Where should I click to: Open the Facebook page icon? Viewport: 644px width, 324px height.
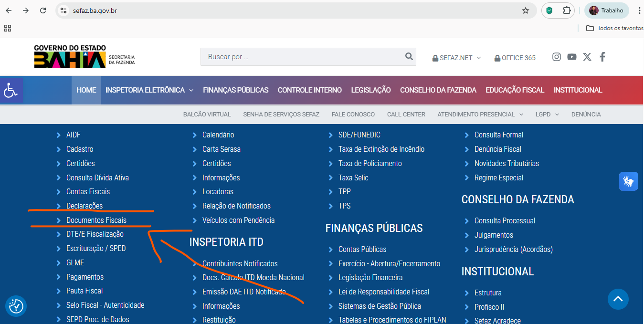(x=602, y=57)
